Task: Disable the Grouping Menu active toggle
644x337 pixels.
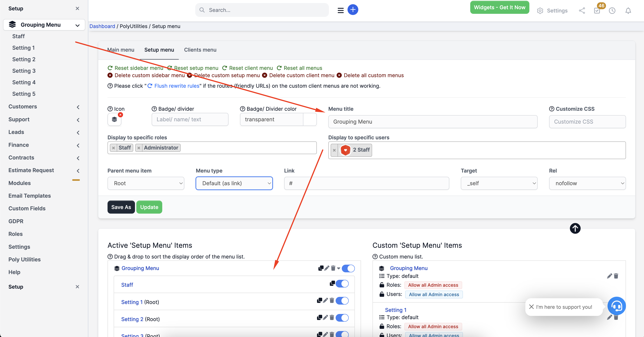Action: [x=348, y=268]
